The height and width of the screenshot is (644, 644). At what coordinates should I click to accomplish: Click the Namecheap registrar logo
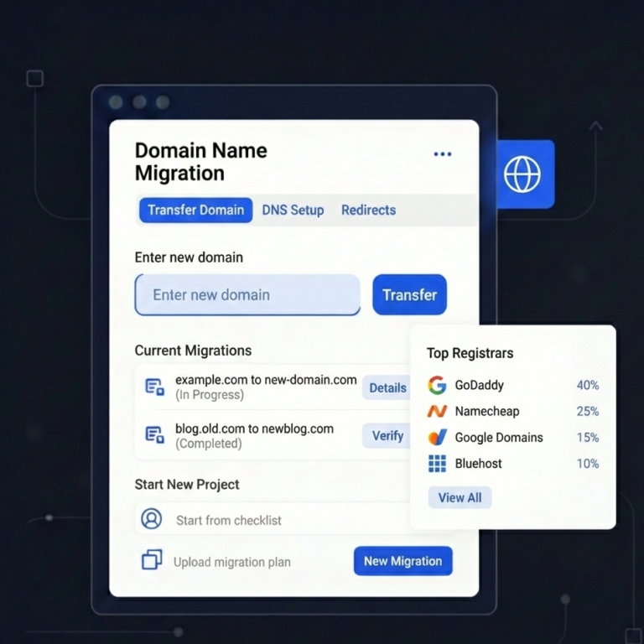[x=437, y=411]
